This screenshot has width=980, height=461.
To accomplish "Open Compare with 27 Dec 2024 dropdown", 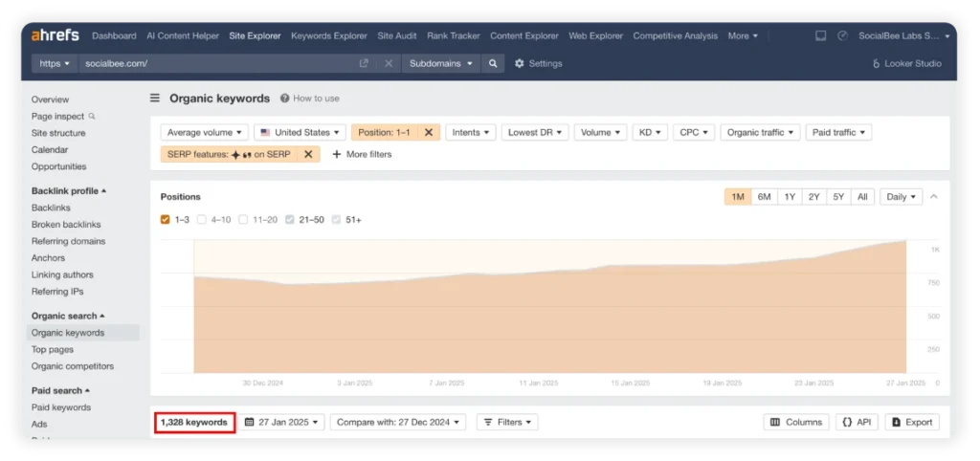I will pyautogui.click(x=398, y=423).
